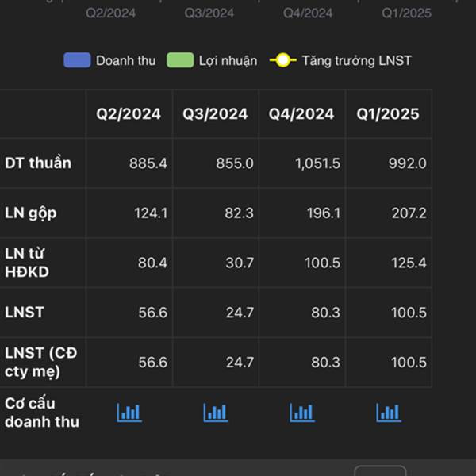Click the LN gộp row label
476x476 pixels.
click(x=31, y=213)
